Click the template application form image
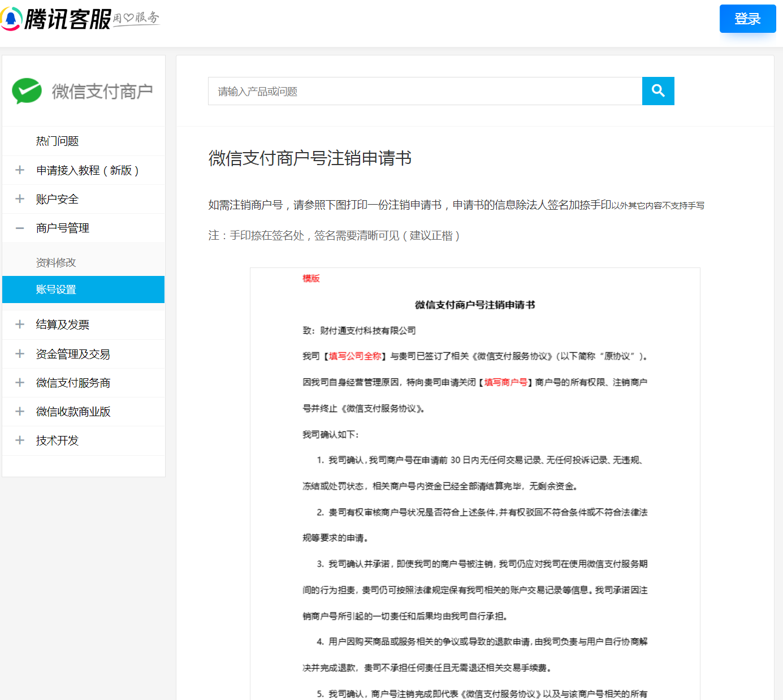This screenshot has width=783, height=700. [475, 483]
